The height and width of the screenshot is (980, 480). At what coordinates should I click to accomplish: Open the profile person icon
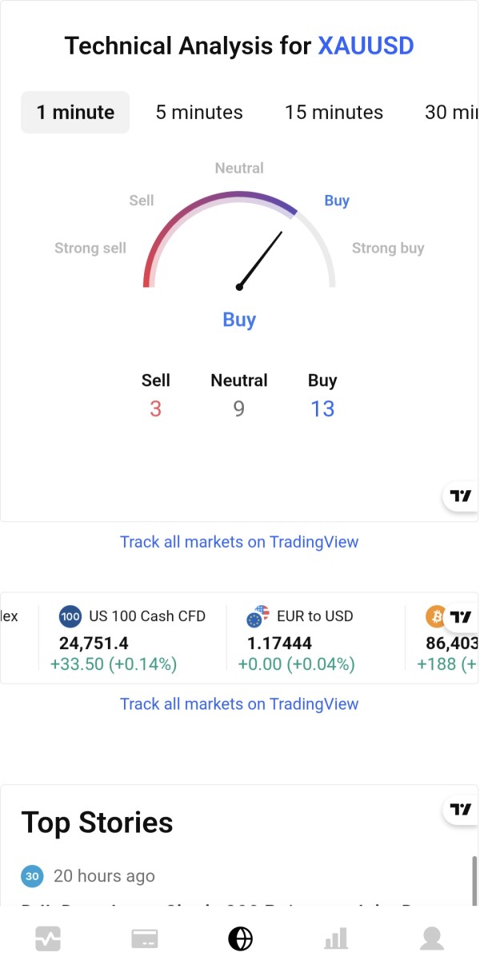(432, 939)
